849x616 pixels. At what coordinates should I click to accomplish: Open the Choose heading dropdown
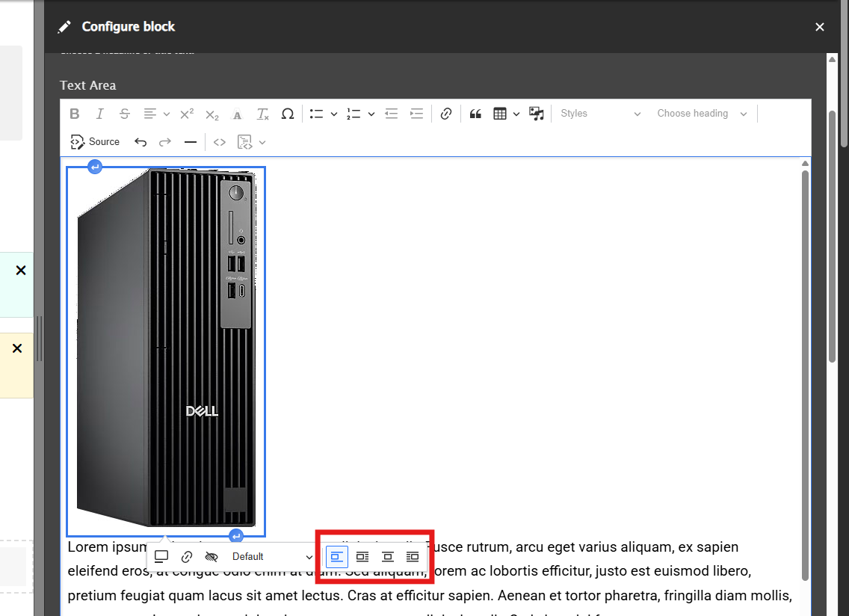coord(702,114)
